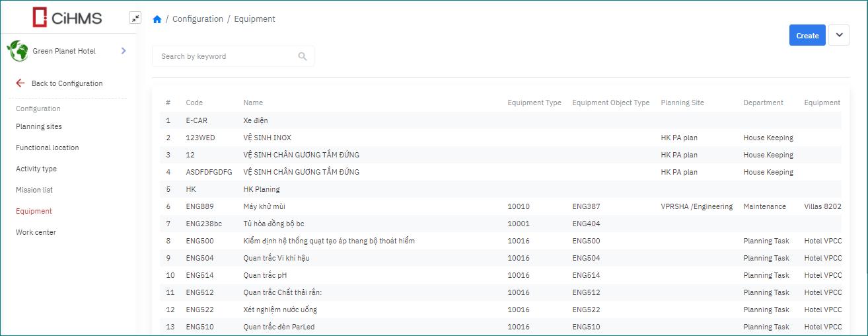Select Work center menu item

(x=36, y=232)
